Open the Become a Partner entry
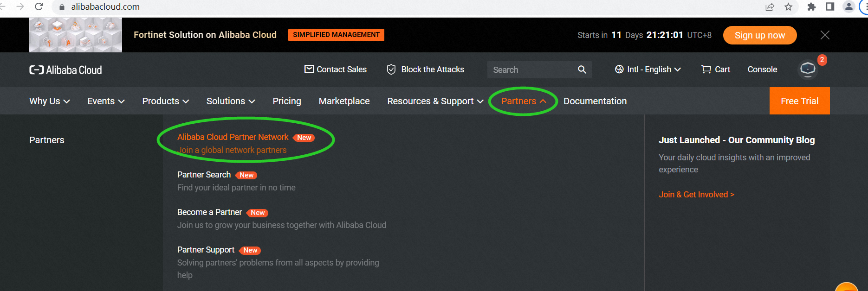The width and height of the screenshot is (868, 291). click(209, 212)
